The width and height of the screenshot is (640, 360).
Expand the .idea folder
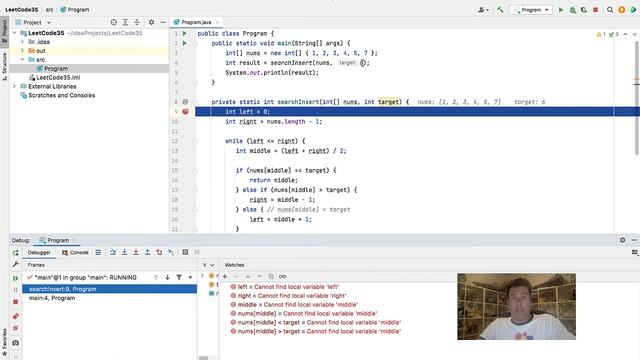tap(22, 42)
